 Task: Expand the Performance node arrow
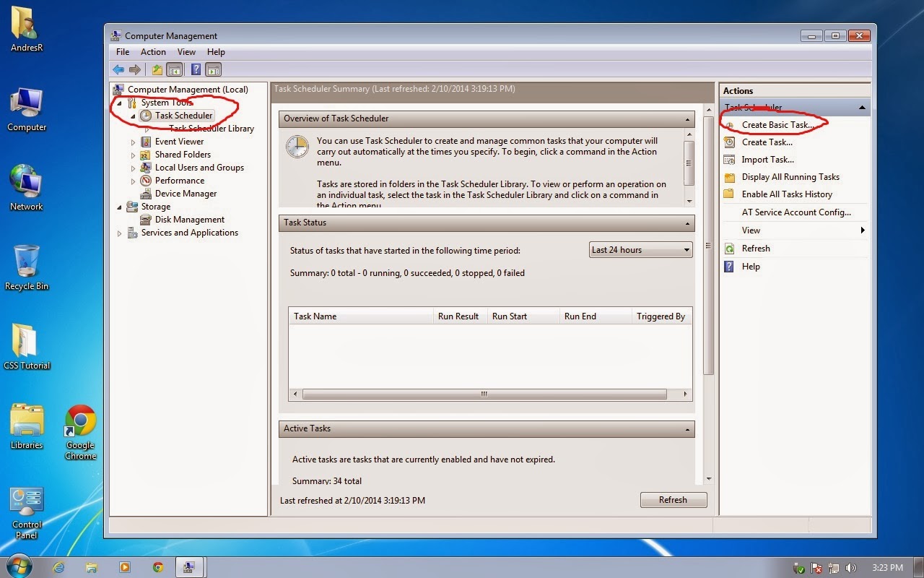point(133,181)
